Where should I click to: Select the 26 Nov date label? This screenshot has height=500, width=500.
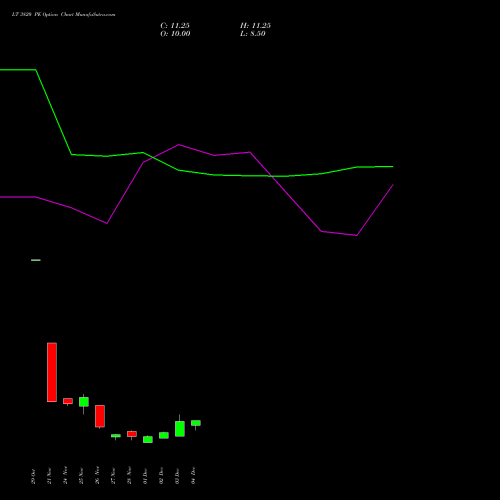97,475
